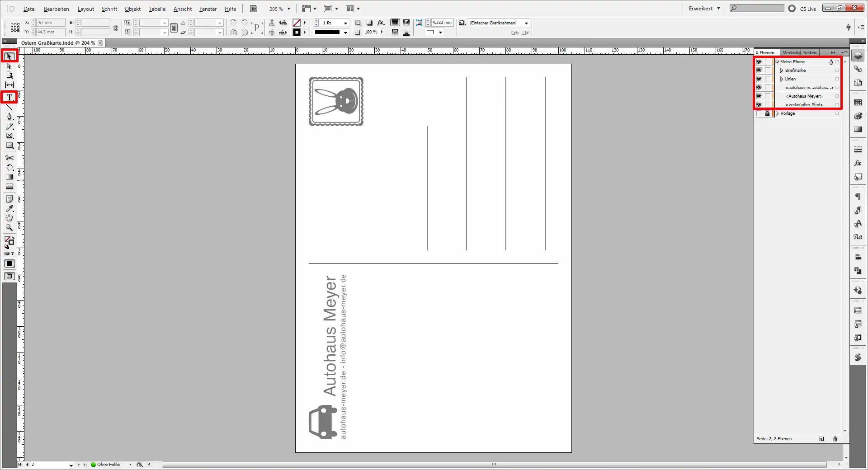Switch to the Seiten tab
Screen dimensions: 868x470
pyautogui.click(x=810, y=53)
